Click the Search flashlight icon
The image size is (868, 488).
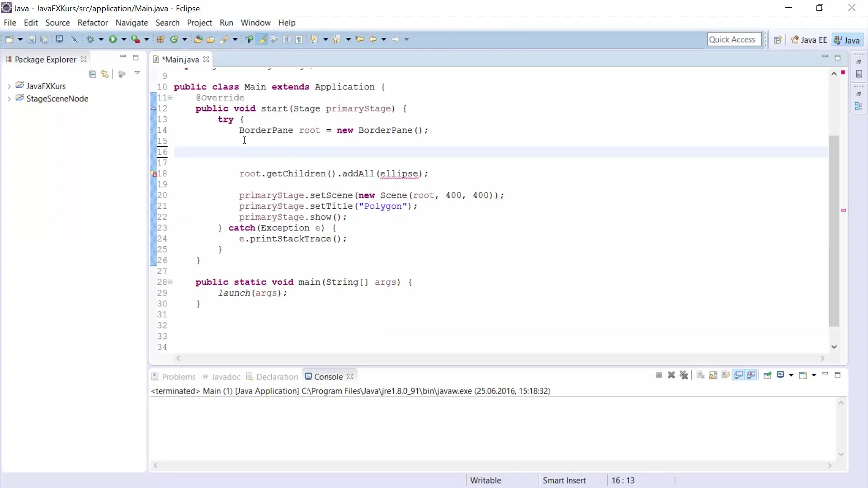click(224, 39)
